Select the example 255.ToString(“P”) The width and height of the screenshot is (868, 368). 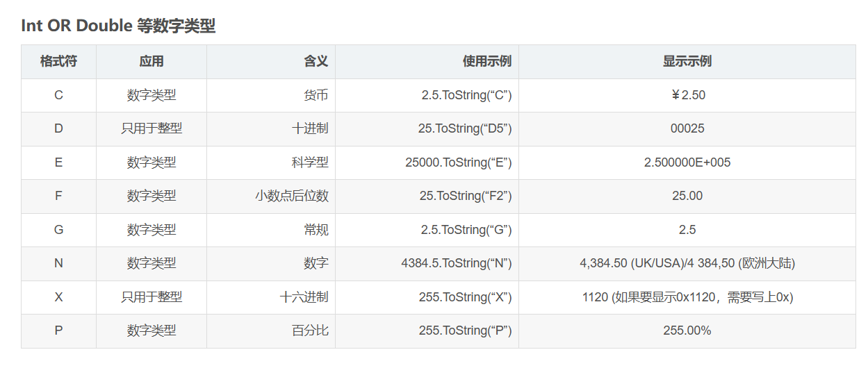coord(466,331)
